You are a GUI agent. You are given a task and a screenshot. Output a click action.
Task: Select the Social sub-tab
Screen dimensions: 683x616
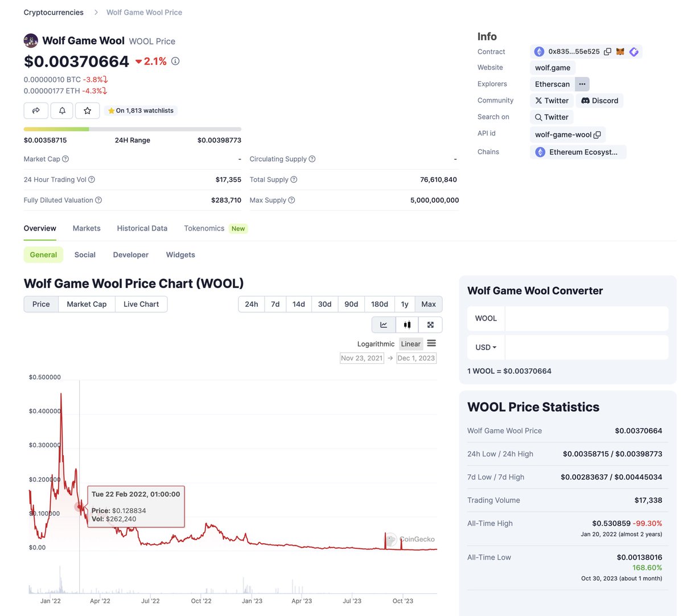[x=85, y=254]
